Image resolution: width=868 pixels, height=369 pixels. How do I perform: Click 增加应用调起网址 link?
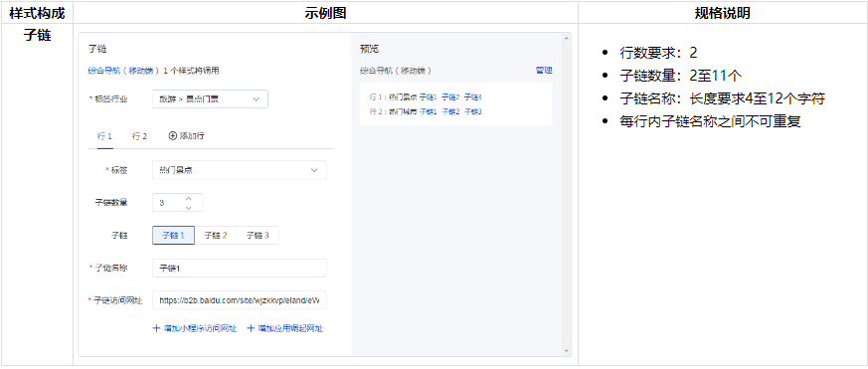(x=285, y=328)
